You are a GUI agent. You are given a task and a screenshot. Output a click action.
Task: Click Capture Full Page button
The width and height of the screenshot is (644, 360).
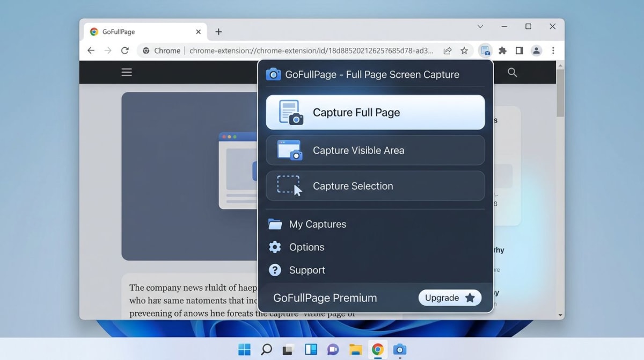tap(375, 112)
